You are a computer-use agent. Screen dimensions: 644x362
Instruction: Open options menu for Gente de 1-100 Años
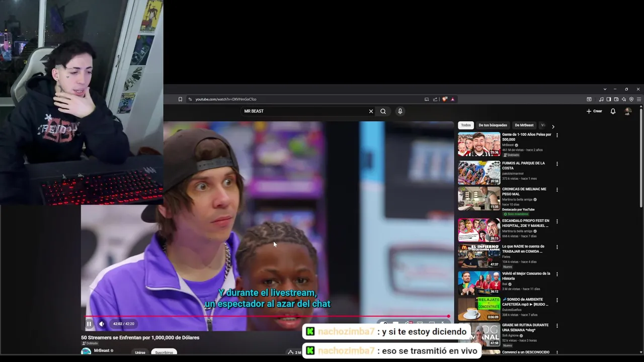pyautogui.click(x=557, y=135)
